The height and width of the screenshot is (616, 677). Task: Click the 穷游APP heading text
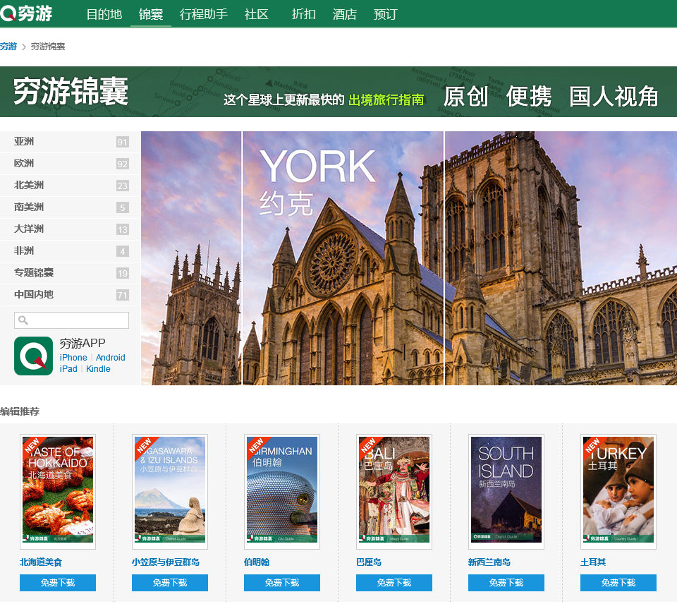pos(83,343)
